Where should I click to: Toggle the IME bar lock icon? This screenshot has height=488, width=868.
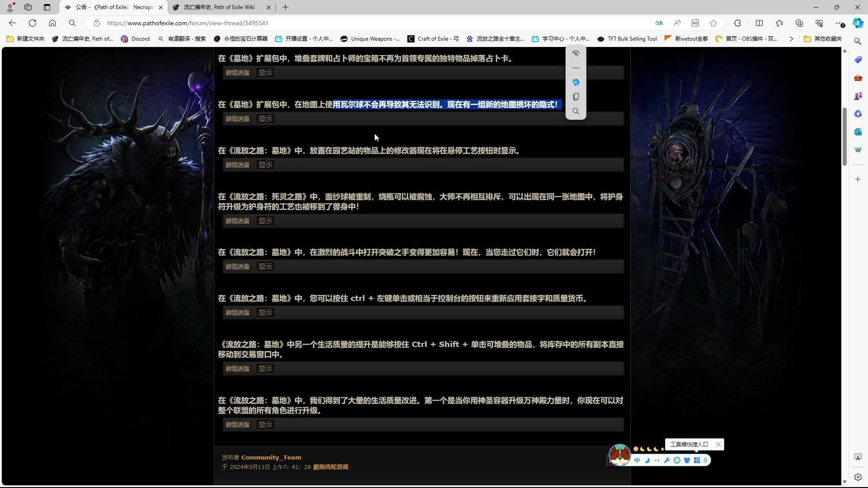(705, 460)
